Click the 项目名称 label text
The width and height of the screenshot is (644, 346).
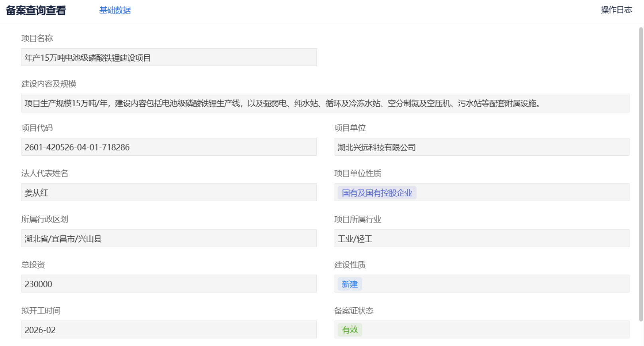37,38
